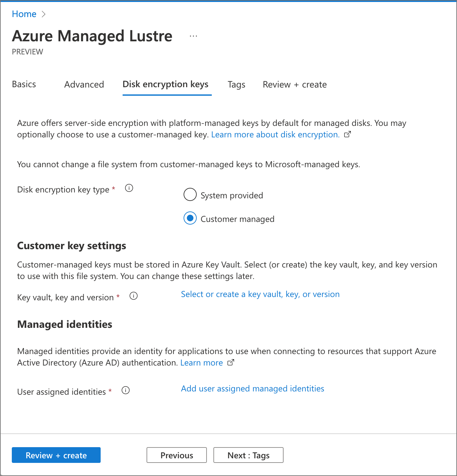Select the Customer managed radio button

190,218
